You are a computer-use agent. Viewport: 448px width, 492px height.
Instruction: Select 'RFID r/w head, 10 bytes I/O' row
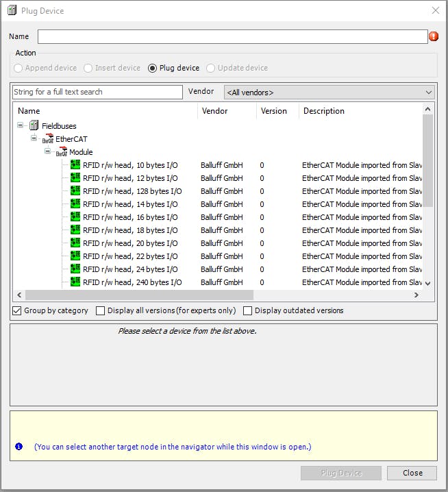[218, 165]
